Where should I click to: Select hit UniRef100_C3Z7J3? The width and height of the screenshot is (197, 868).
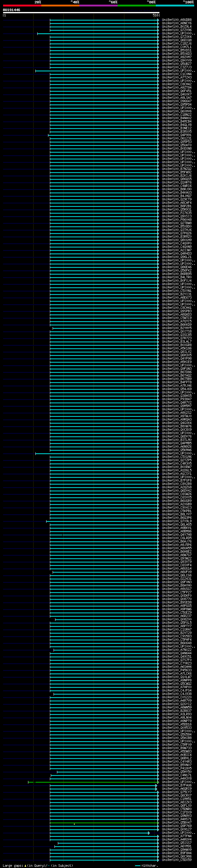[177, 67]
